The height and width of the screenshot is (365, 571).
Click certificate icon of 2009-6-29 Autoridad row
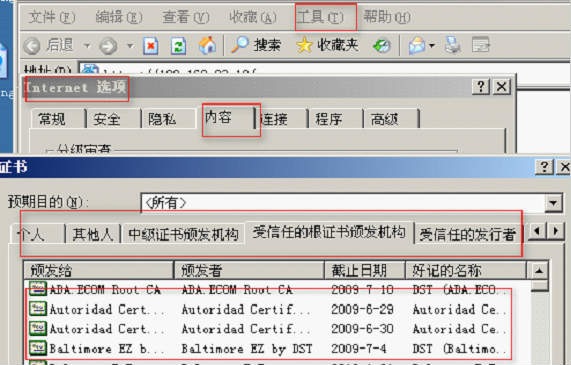(38, 309)
